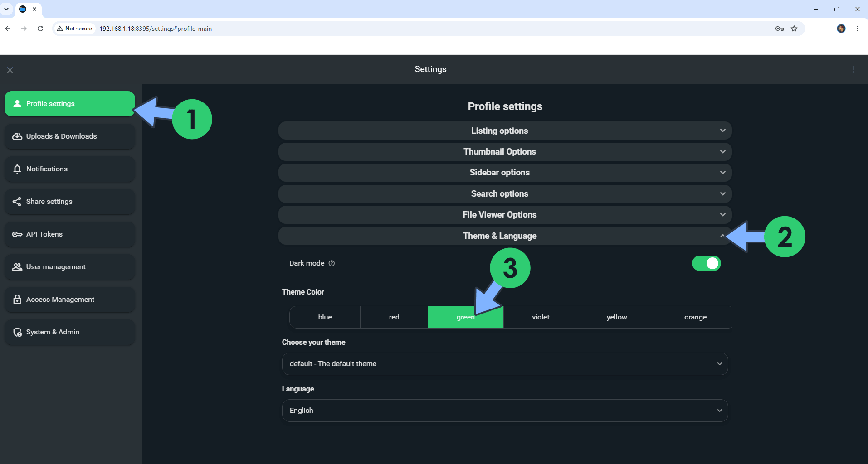The image size is (868, 464).
Task: Collapse the Theme & Language section
Action: [505, 236]
